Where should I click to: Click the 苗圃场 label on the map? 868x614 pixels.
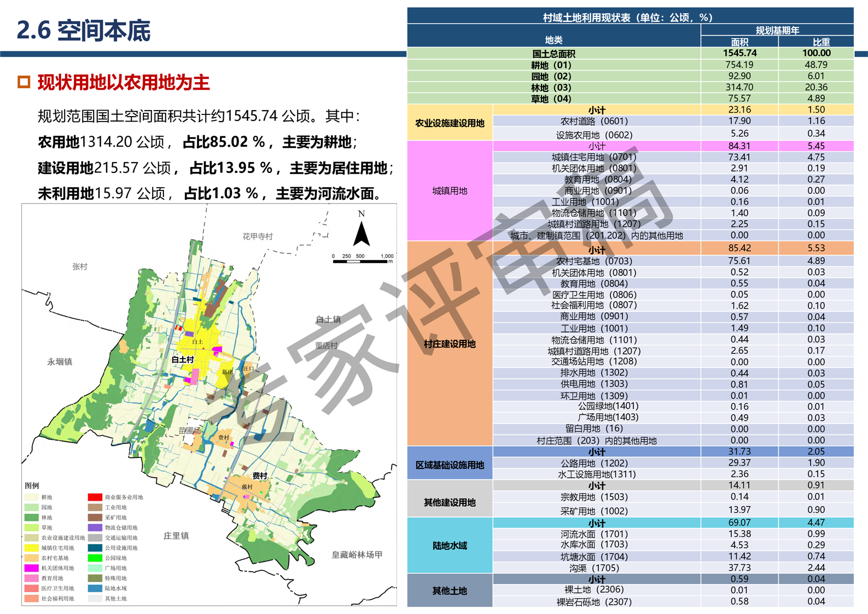pyautogui.click(x=190, y=431)
